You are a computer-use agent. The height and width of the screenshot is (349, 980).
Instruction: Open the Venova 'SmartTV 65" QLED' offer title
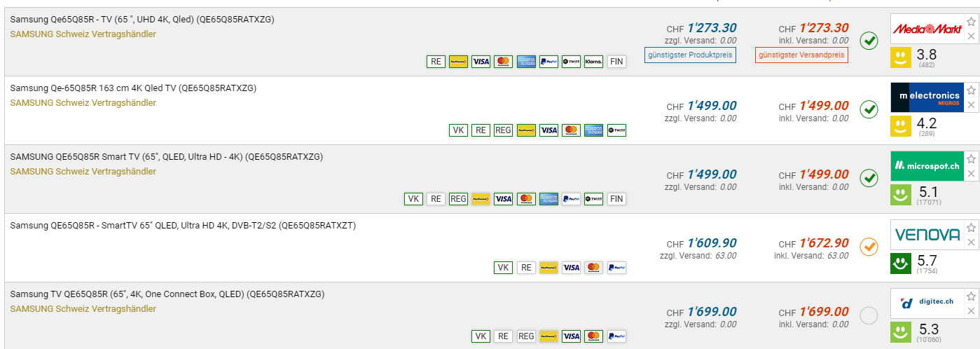tap(183, 226)
